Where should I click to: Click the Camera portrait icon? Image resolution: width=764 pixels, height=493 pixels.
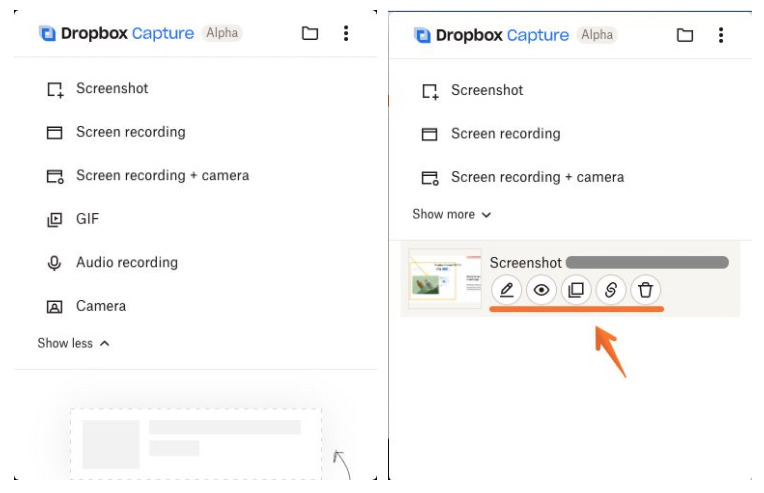[54, 307]
